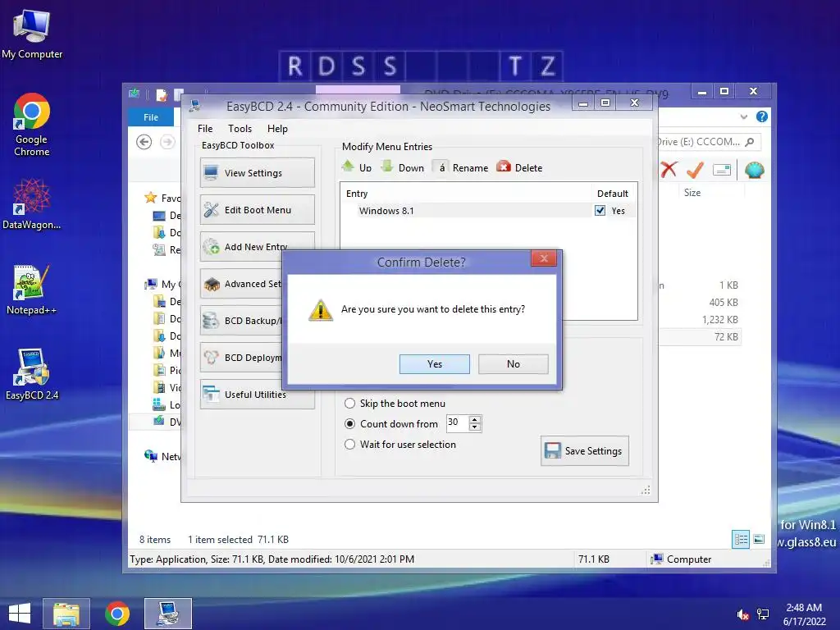Click the Useful Utilities icon
840x630 pixels.
point(211,395)
